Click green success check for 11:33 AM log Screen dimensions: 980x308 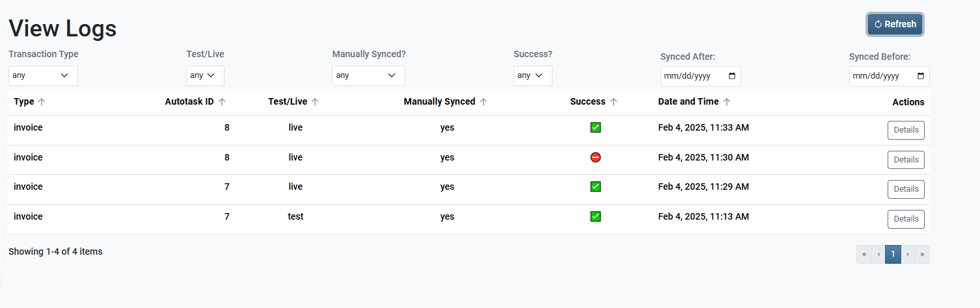pyautogui.click(x=595, y=127)
